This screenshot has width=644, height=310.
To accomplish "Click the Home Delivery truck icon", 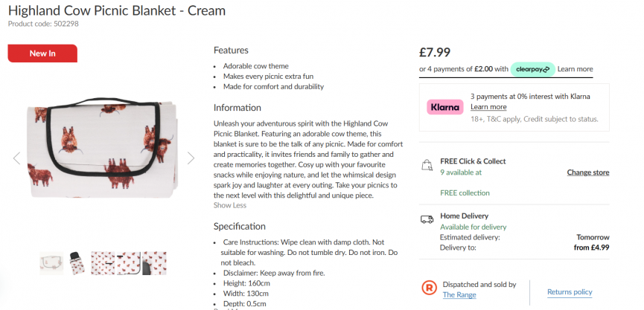I will pyautogui.click(x=427, y=219).
